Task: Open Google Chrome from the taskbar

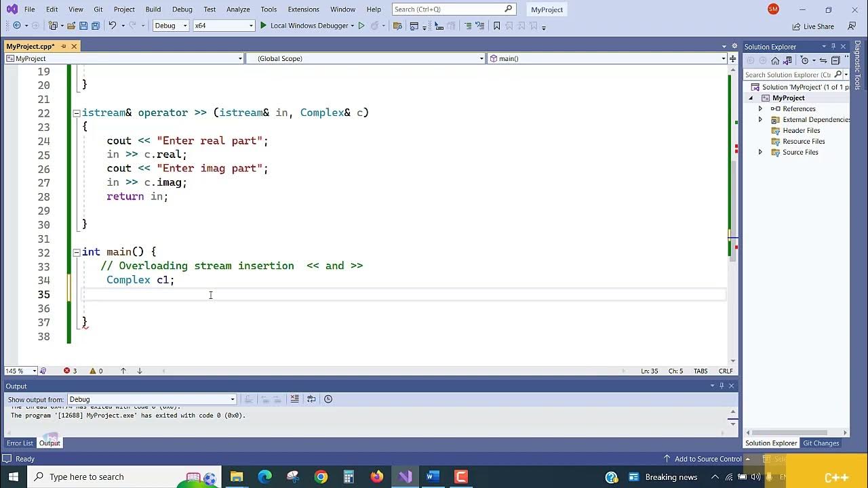Action: (x=321, y=476)
